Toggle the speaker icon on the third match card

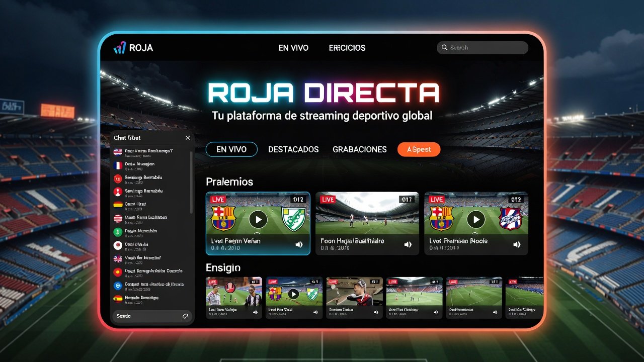517,244
